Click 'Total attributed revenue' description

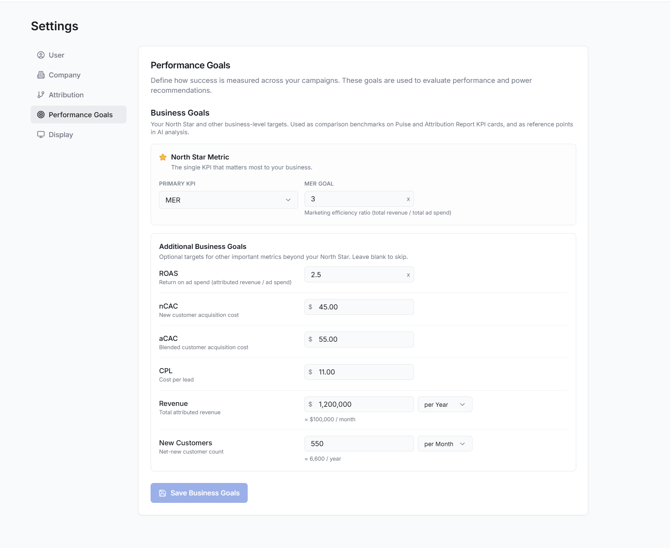point(190,412)
